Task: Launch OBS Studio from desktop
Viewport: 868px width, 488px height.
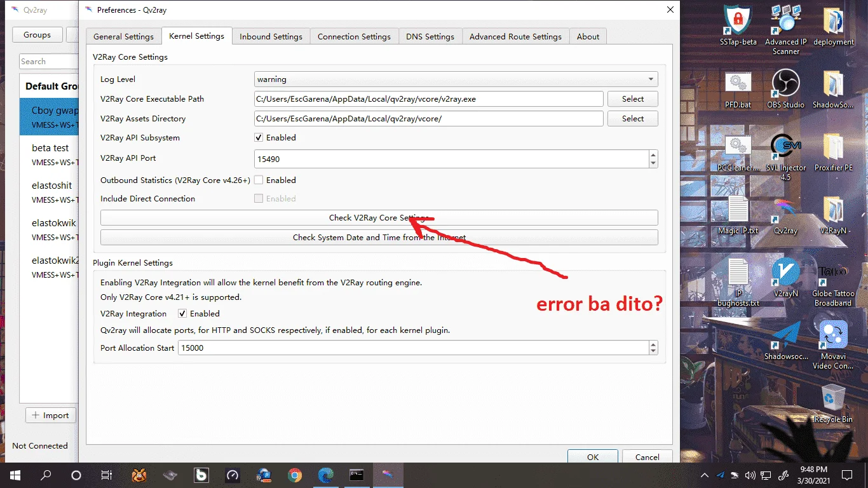Action: (786, 89)
